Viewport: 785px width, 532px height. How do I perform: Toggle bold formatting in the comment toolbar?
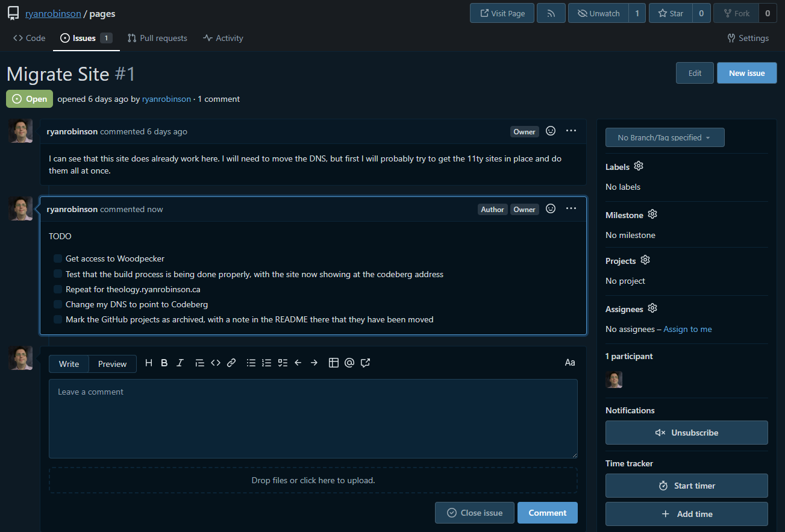tap(164, 363)
